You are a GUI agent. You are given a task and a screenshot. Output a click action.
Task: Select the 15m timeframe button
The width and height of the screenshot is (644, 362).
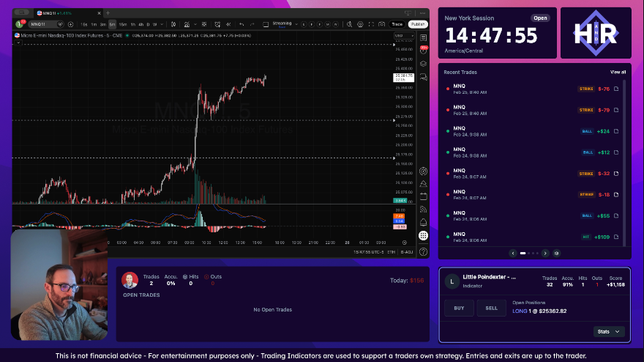[123, 24]
